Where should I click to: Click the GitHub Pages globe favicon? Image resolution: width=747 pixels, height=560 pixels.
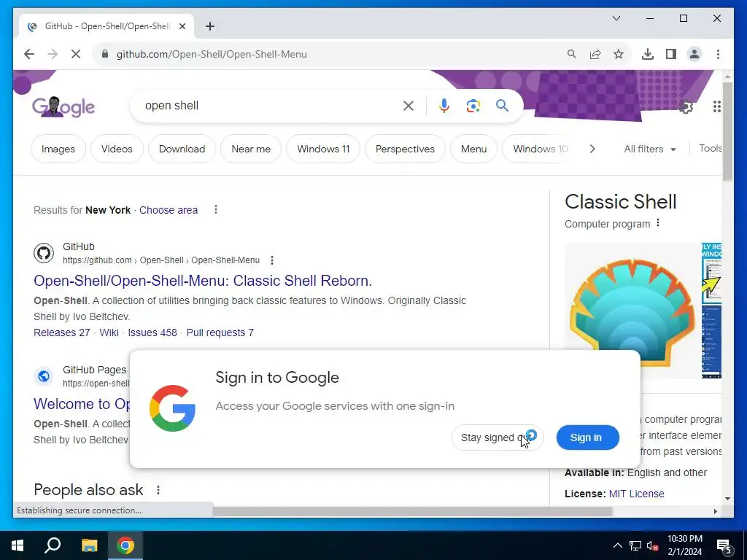[x=43, y=376]
